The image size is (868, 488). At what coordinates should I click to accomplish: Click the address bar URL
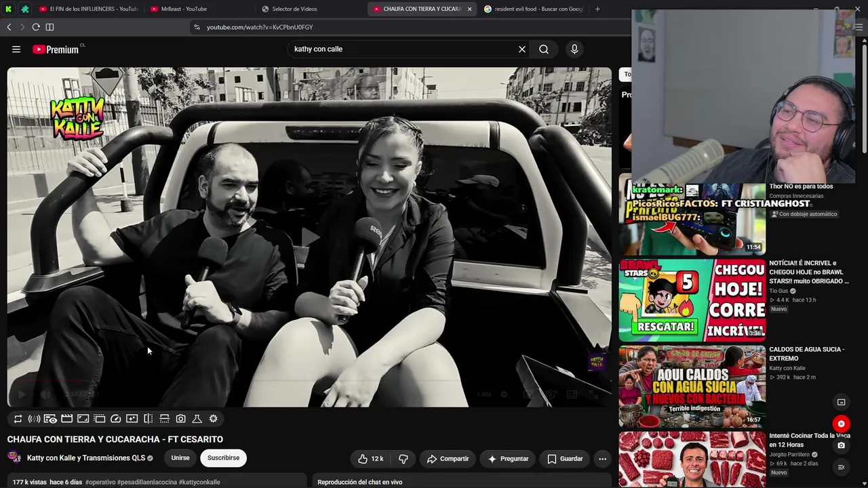tap(260, 27)
